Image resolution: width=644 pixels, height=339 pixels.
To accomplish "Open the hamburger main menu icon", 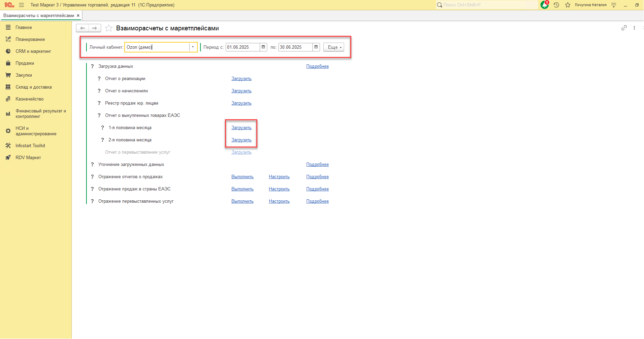I will click(21, 5).
